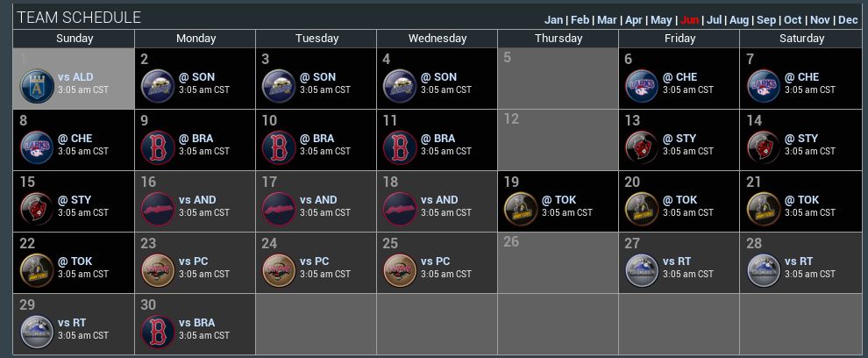Click the RT team logo on June 27

(642, 270)
